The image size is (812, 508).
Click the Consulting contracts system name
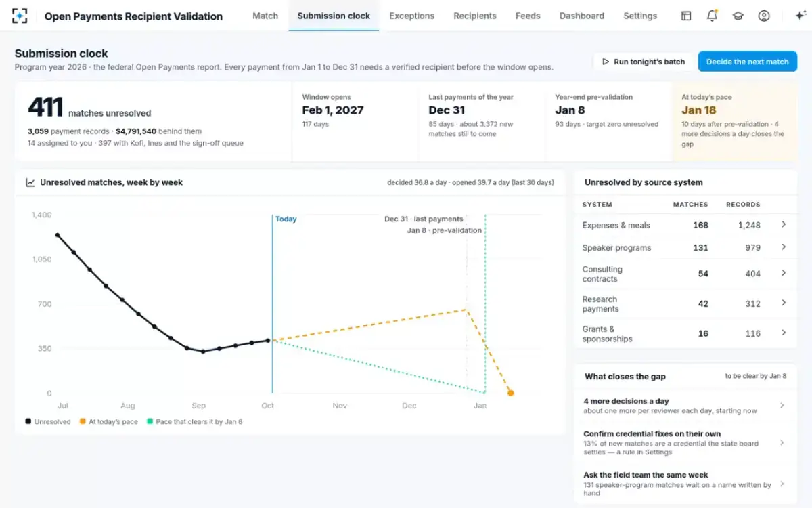point(602,274)
